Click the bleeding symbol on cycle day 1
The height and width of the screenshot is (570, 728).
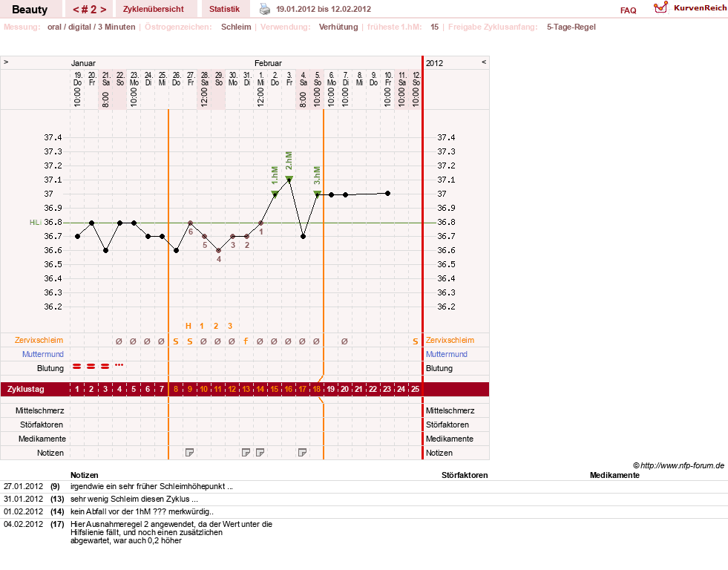[77, 367]
